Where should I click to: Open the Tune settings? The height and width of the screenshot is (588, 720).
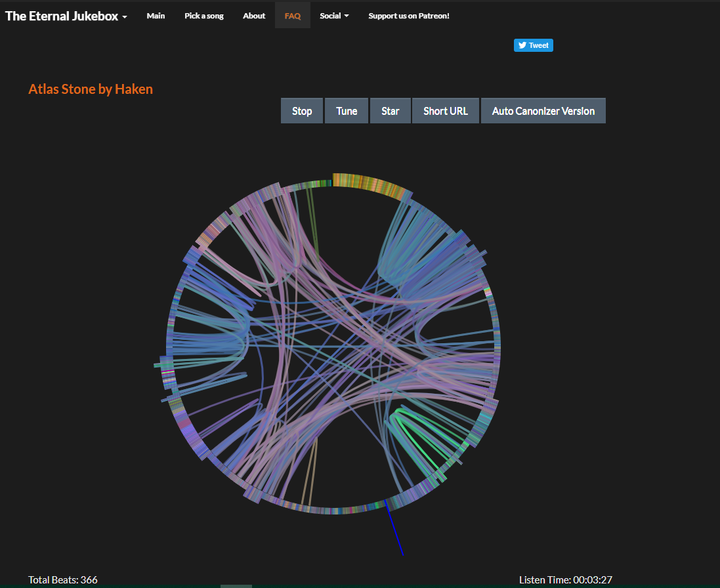point(347,111)
